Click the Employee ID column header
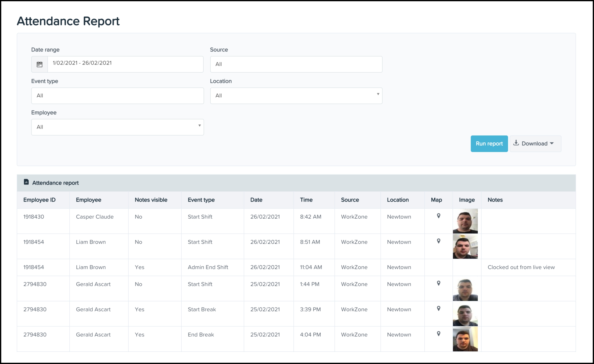 click(x=39, y=200)
